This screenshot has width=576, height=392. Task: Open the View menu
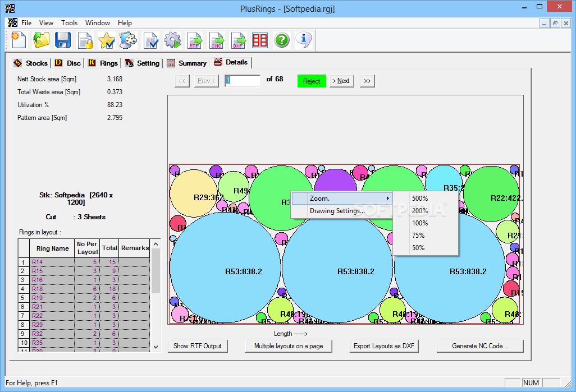[x=46, y=23]
